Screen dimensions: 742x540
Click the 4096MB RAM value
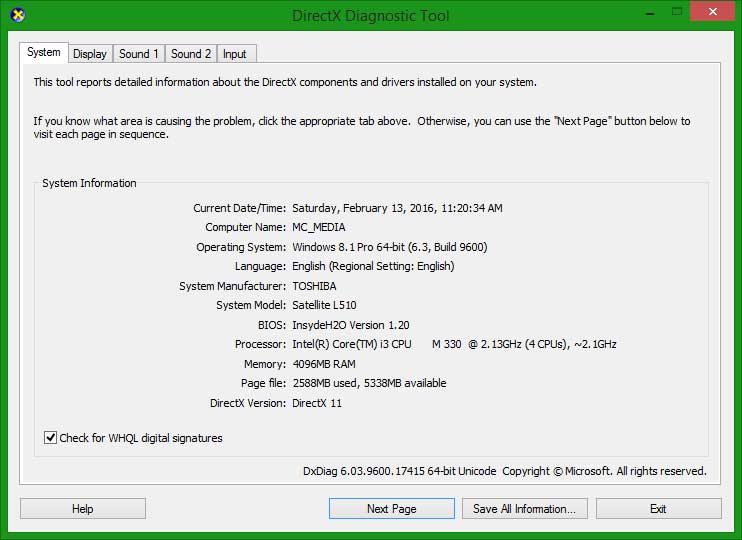[x=324, y=364]
